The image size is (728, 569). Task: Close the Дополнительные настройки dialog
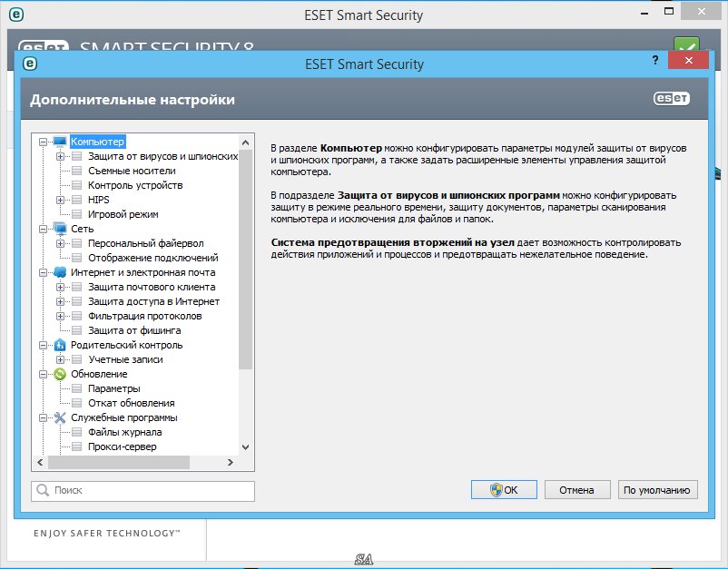(x=689, y=60)
